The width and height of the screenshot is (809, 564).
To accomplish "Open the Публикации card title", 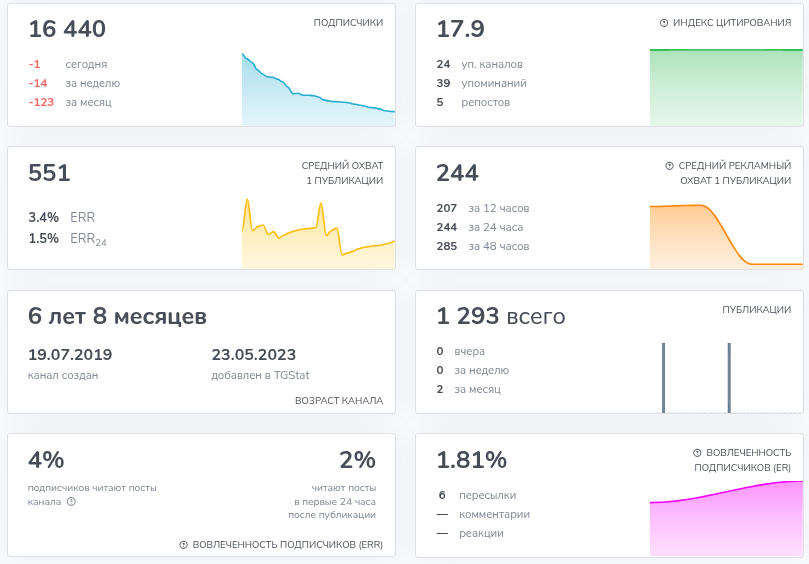I will pyautogui.click(x=756, y=310).
